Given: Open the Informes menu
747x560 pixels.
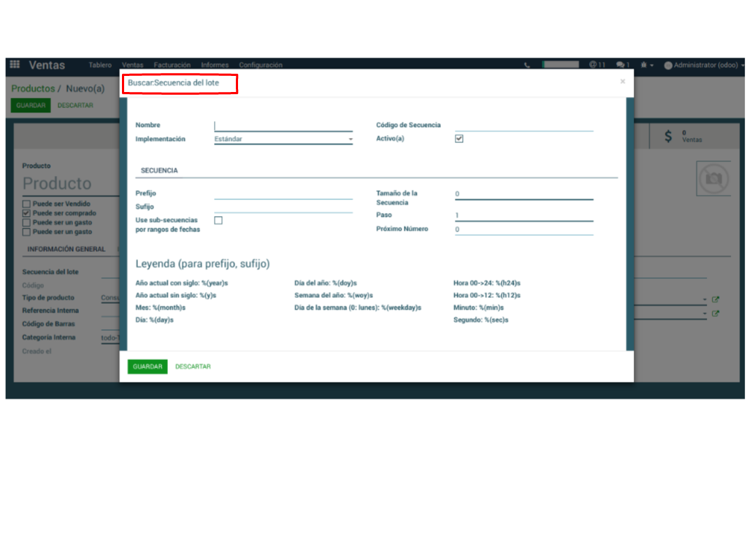Looking at the screenshot, I should (215, 65).
